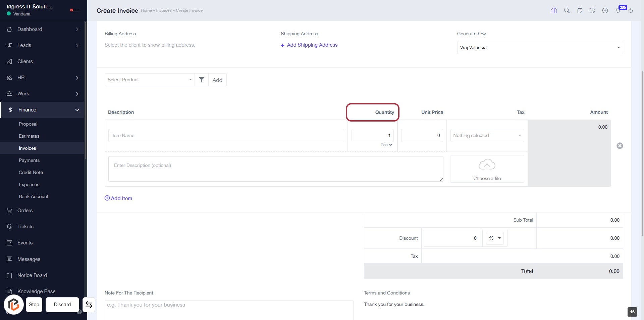
Task: Open notifications bell with 385 badge
Action: coord(618,10)
